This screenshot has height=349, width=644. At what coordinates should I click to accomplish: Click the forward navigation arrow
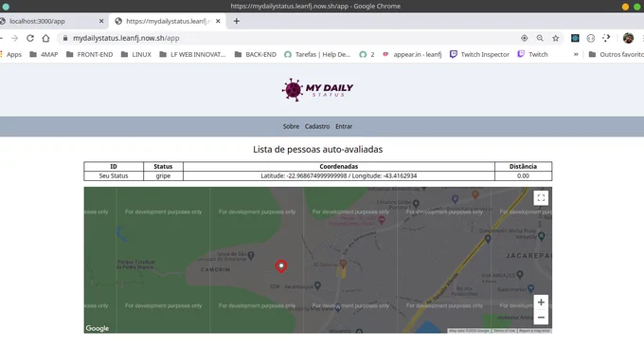[x=14, y=38]
